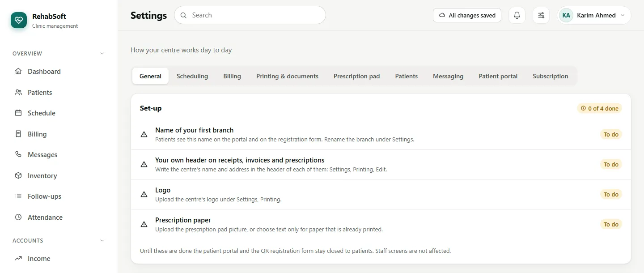Click the info icon in 0 of 4 done badge

583,108
